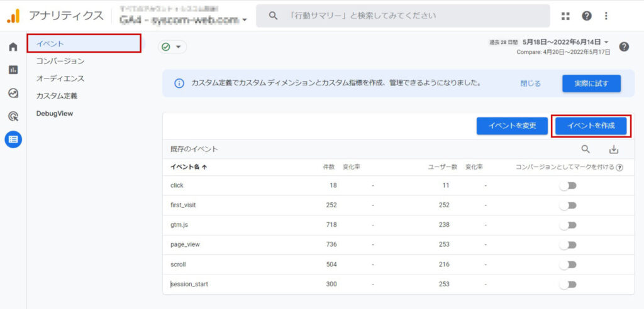Click help icon beside the date range
644x309 pixels.
624,46
